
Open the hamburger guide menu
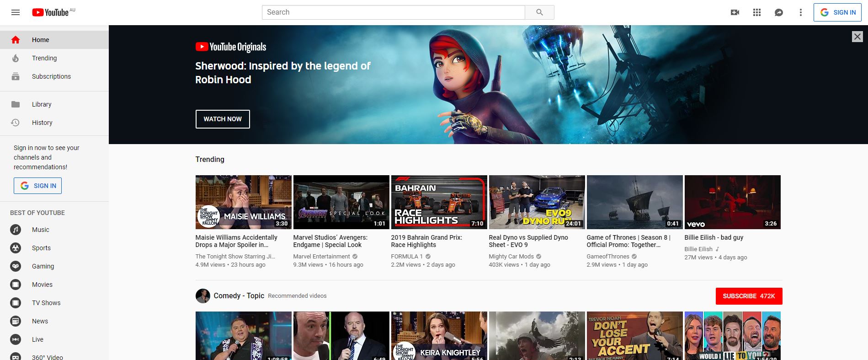16,12
